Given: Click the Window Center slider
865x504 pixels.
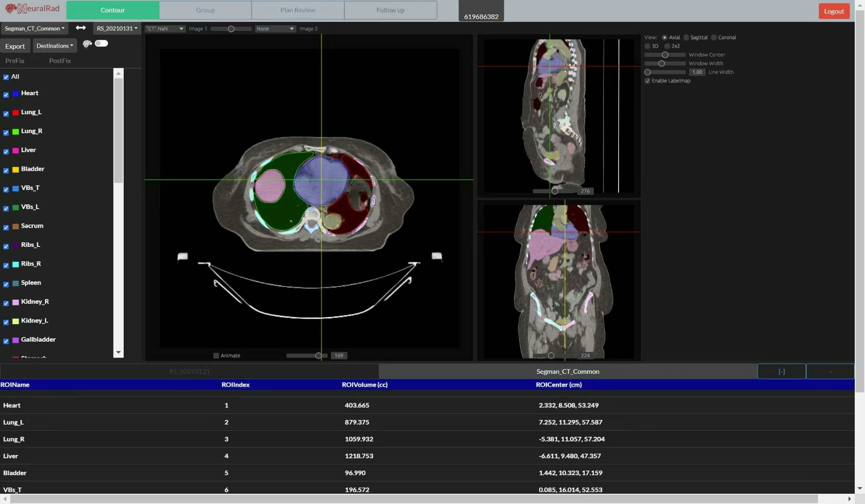Looking at the screenshot, I should coord(665,55).
